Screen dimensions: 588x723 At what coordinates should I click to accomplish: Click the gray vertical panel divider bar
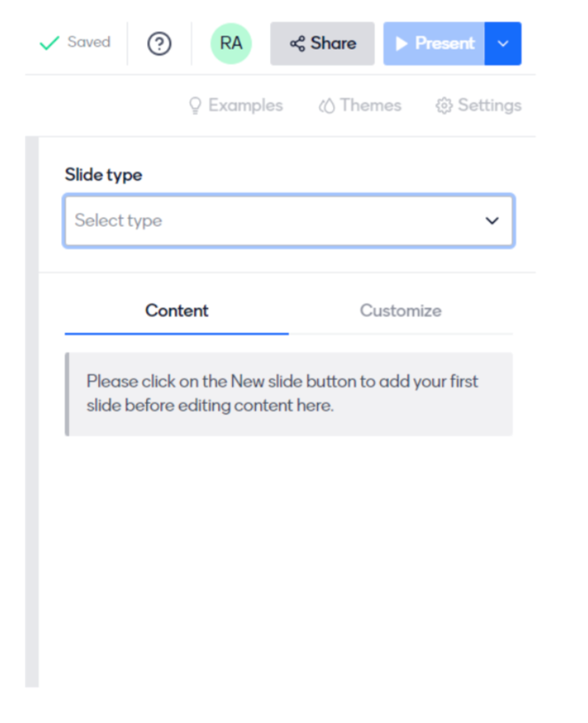pyautogui.click(x=32, y=412)
